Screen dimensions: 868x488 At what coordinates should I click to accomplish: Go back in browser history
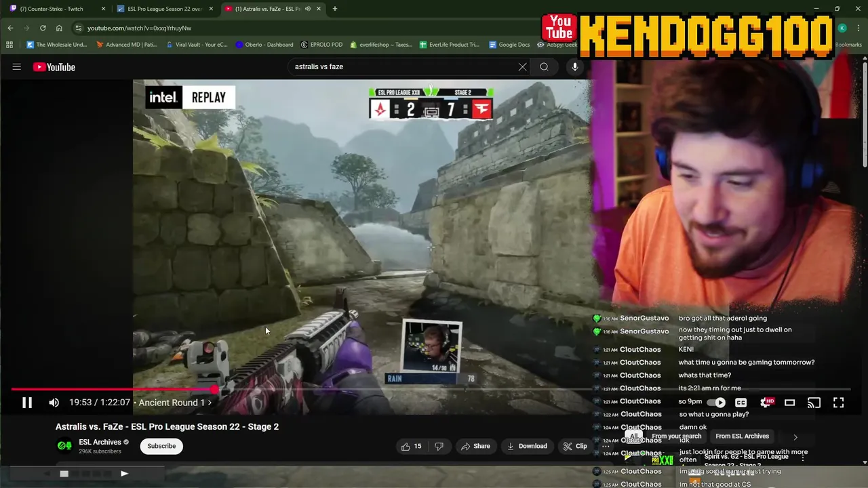point(10,28)
